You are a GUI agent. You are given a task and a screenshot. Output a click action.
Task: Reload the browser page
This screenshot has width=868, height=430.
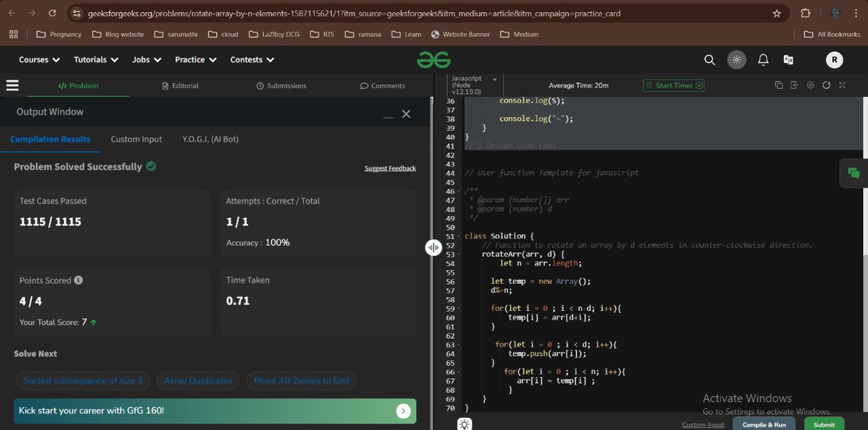point(53,13)
